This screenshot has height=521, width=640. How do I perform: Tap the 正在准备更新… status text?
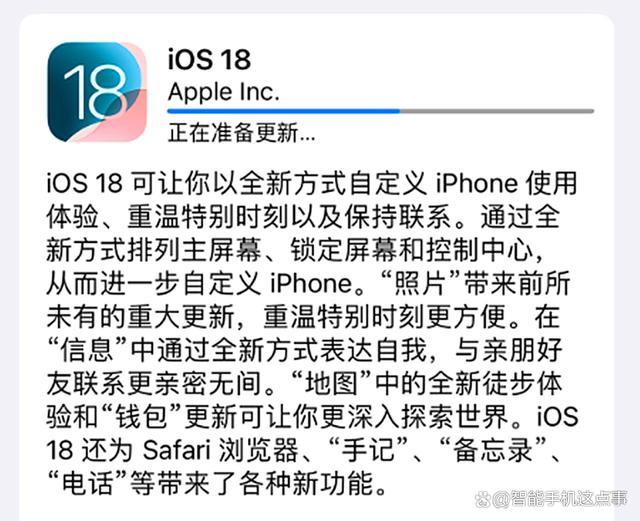click(x=241, y=133)
